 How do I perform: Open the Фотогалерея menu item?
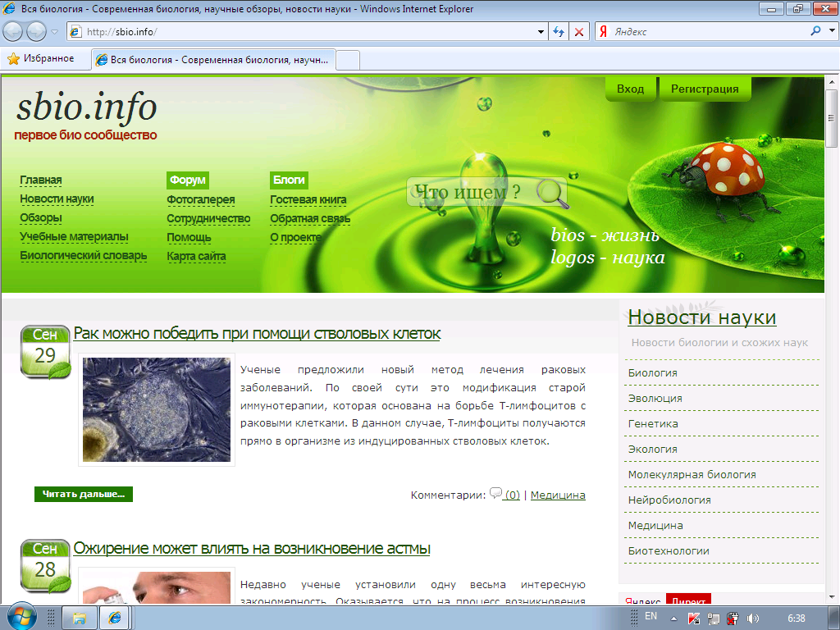click(x=200, y=199)
